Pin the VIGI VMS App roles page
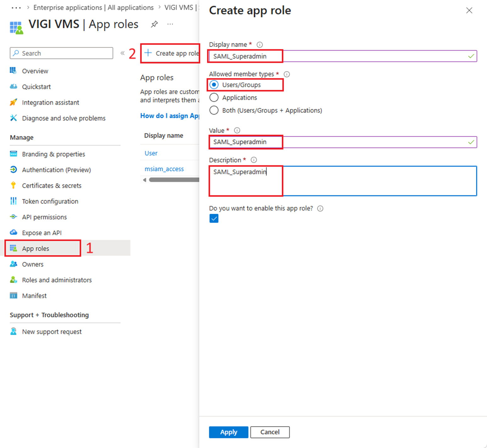 coord(154,24)
